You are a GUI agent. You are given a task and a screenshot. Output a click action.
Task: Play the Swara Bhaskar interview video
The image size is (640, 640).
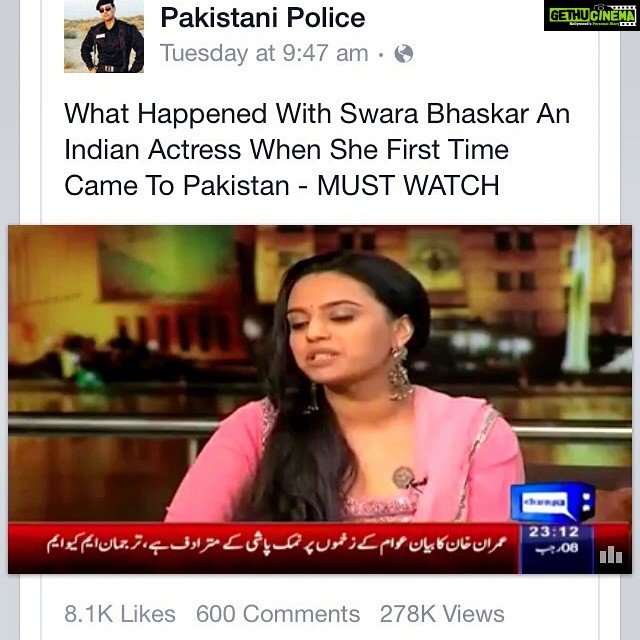click(x=320, y=399)
